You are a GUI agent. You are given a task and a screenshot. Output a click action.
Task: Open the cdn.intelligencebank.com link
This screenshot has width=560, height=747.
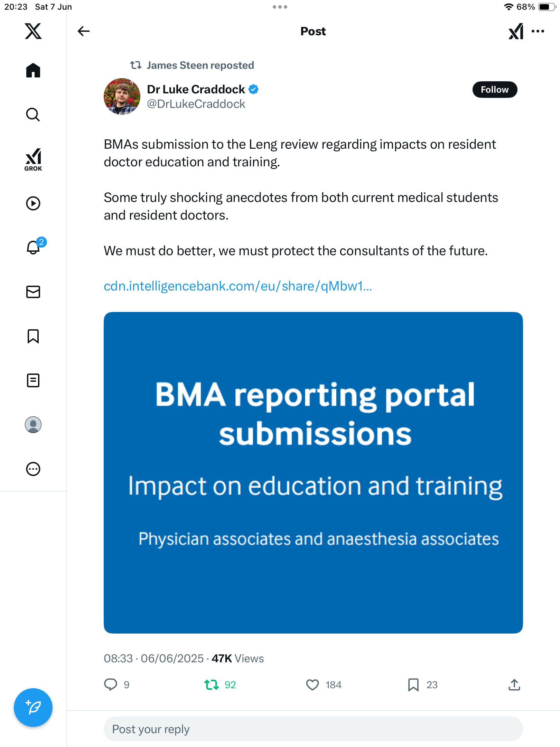coord(238,286)
